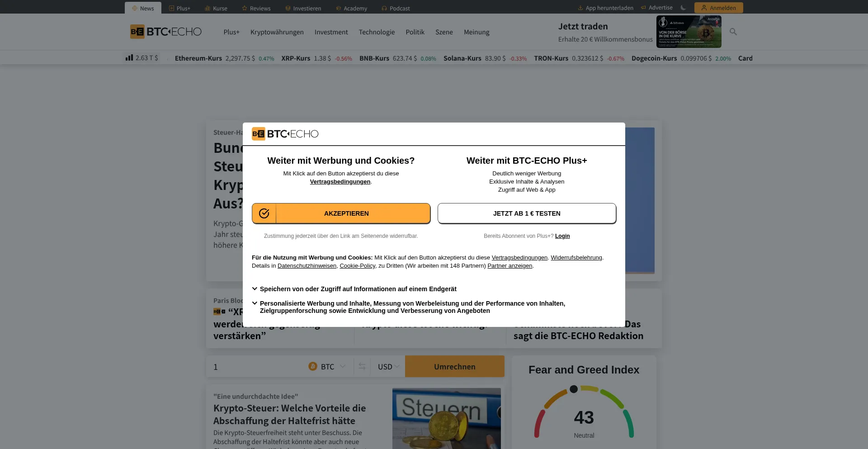Switch to Podcast tab
This screenshot has height=449, width=868.
[396, 8]
